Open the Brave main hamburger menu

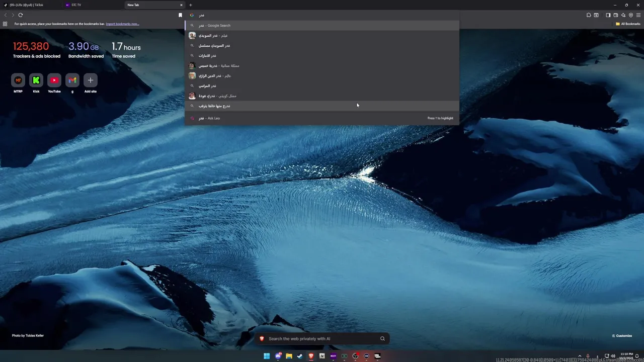(x=638, y=15)
